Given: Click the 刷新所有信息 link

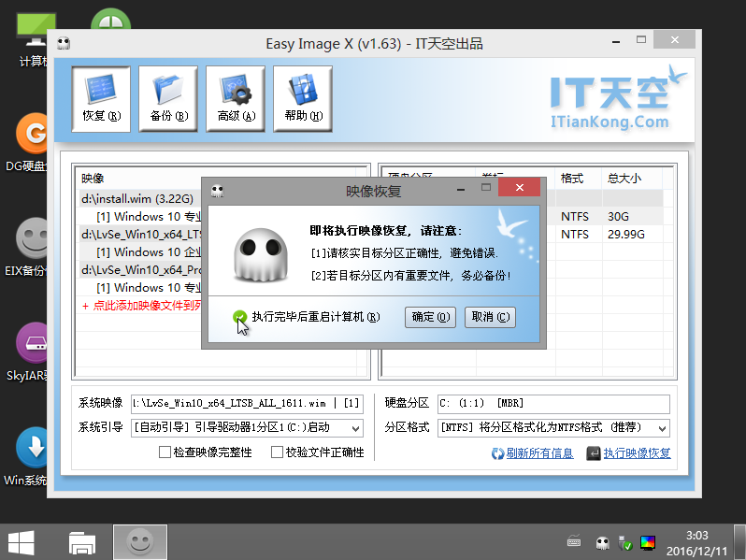Looking at the screenshot, I should click(x=539, y=453).
